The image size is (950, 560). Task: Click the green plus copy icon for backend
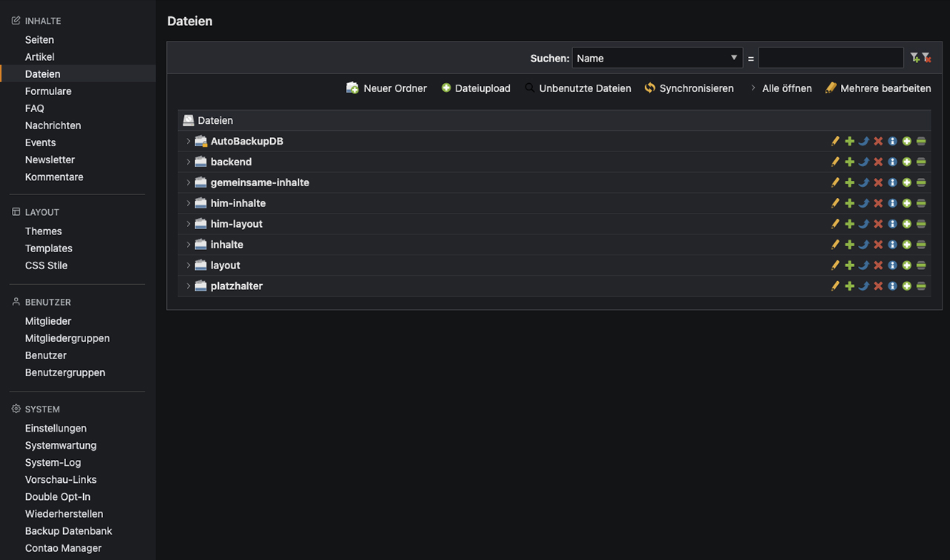point(850,162)
